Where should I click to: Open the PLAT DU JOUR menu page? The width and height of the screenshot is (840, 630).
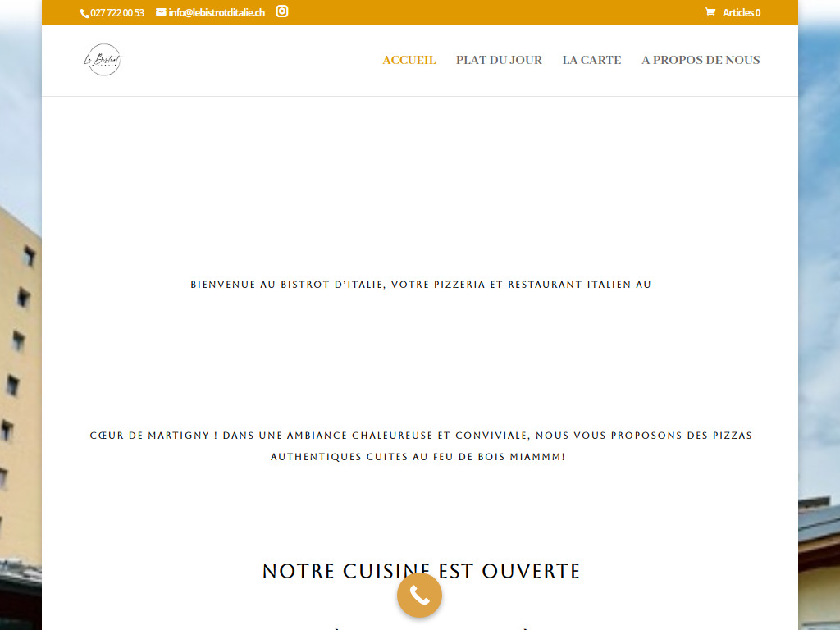point(499,60)
